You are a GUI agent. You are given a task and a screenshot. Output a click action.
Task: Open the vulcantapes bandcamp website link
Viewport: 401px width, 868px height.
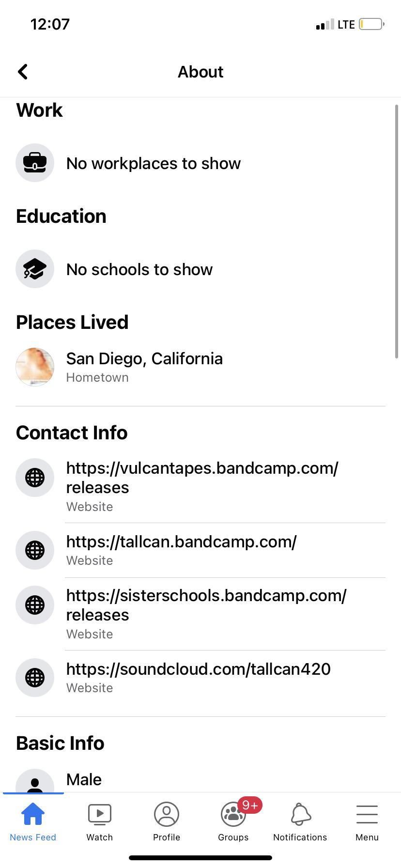tap(202, 478)
